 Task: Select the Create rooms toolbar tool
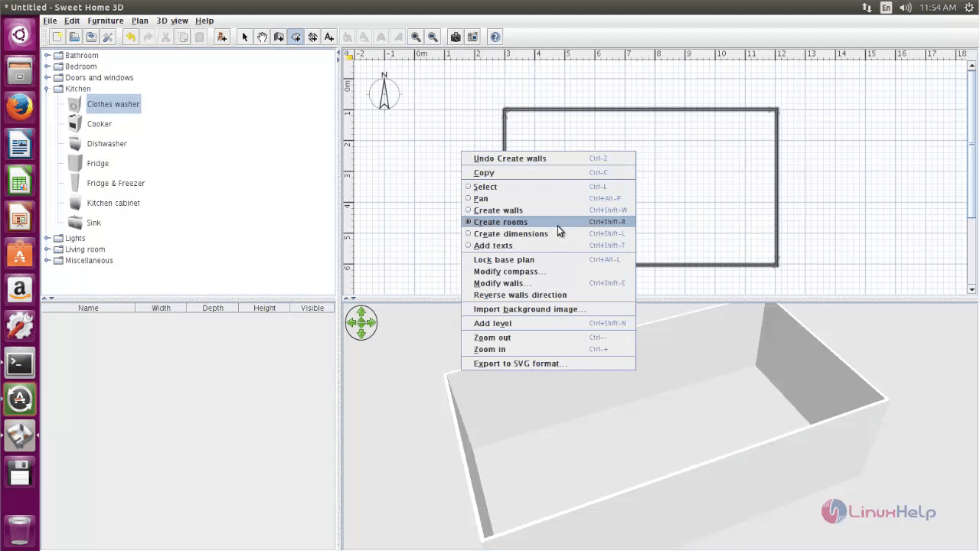pyautogui.click(x=296, y=37)
